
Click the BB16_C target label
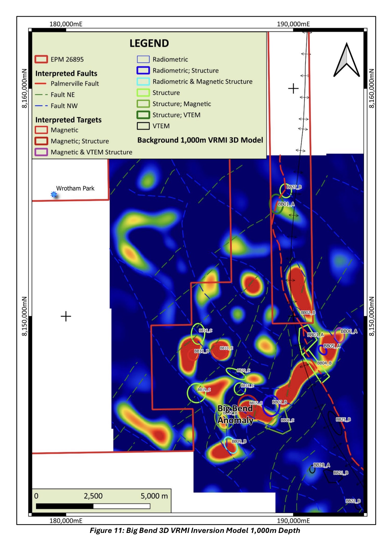[205, 330]
